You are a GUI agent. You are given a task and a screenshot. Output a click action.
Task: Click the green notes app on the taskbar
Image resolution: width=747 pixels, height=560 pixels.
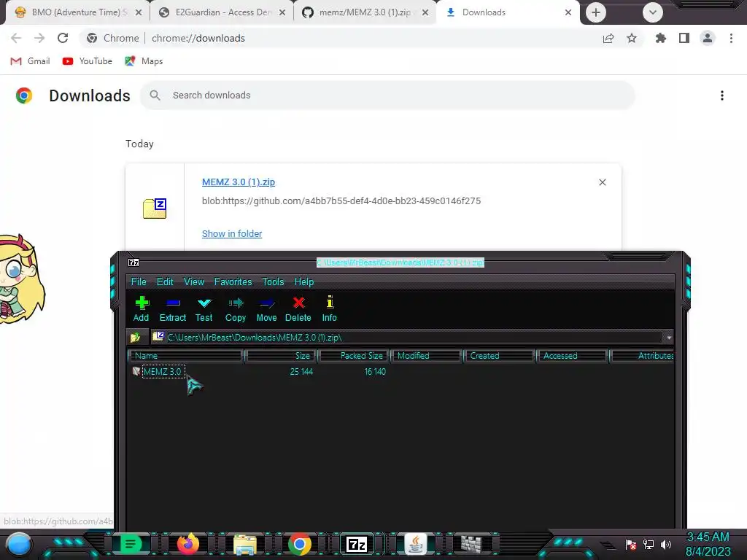(x=130, y=544)
